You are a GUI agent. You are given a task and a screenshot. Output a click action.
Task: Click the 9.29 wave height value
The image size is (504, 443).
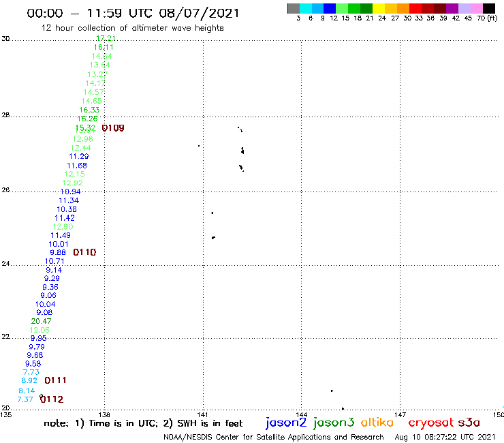[52, 278]
